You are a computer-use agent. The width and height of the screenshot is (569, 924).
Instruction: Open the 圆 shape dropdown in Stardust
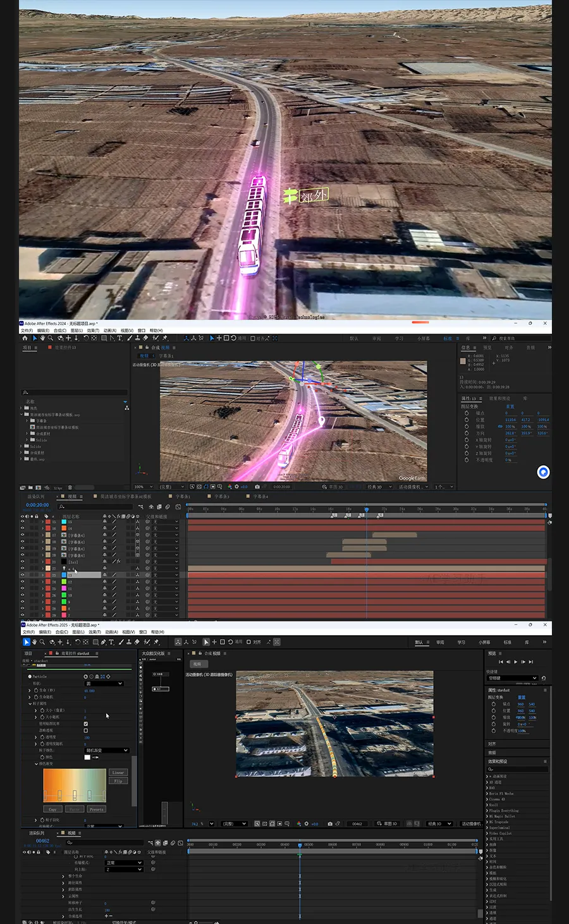tap(104, 683)
